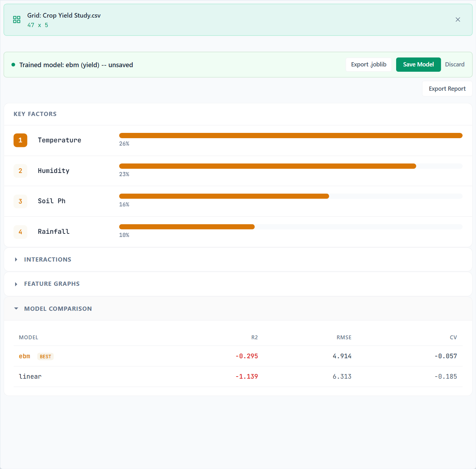Click the CV column header
Viewport: 476px width, 469px height.
453,338
